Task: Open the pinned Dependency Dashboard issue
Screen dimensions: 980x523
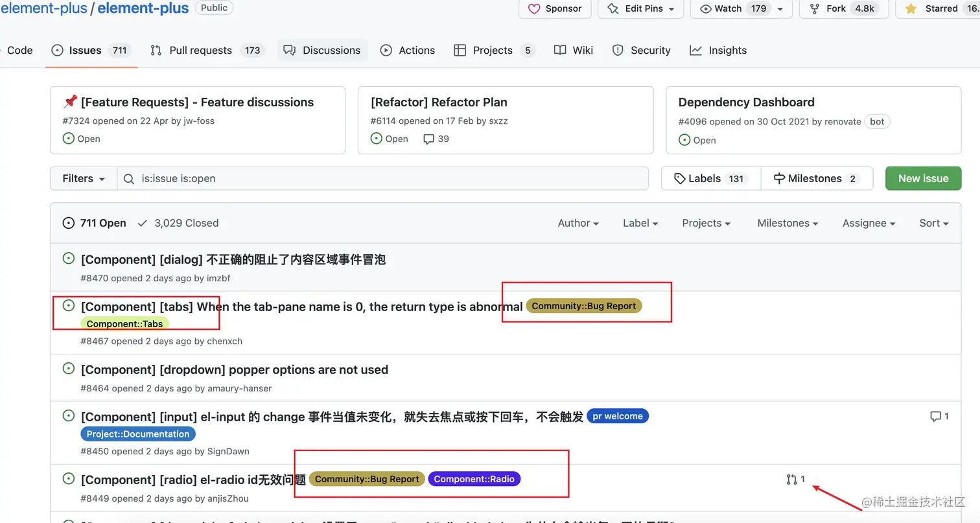Action: [746, 102]
